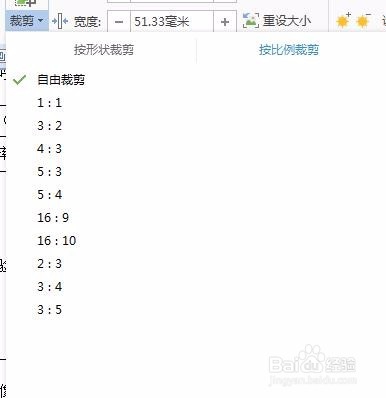Choose the 1 : 1 crop ratio
The image size is (386, 398).
click(x=49, y=103)
